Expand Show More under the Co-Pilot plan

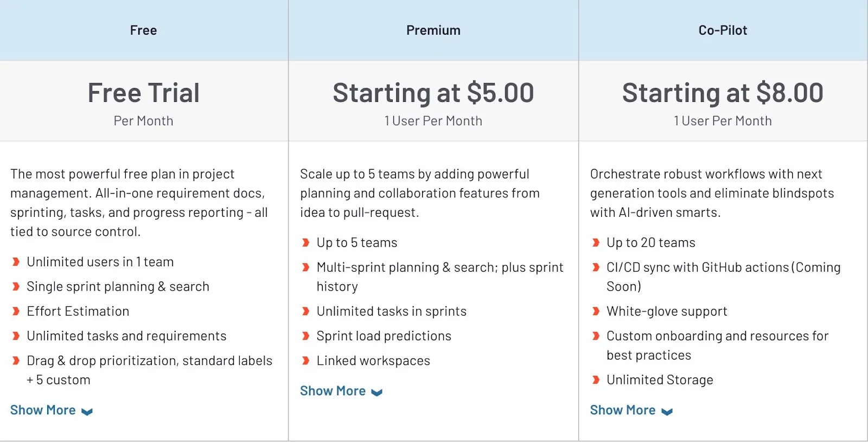[623, 411]
